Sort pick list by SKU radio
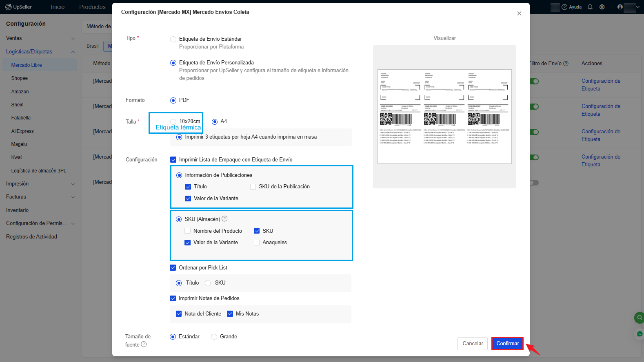Viewport: 644px width, 362px height. coord(208,283)
